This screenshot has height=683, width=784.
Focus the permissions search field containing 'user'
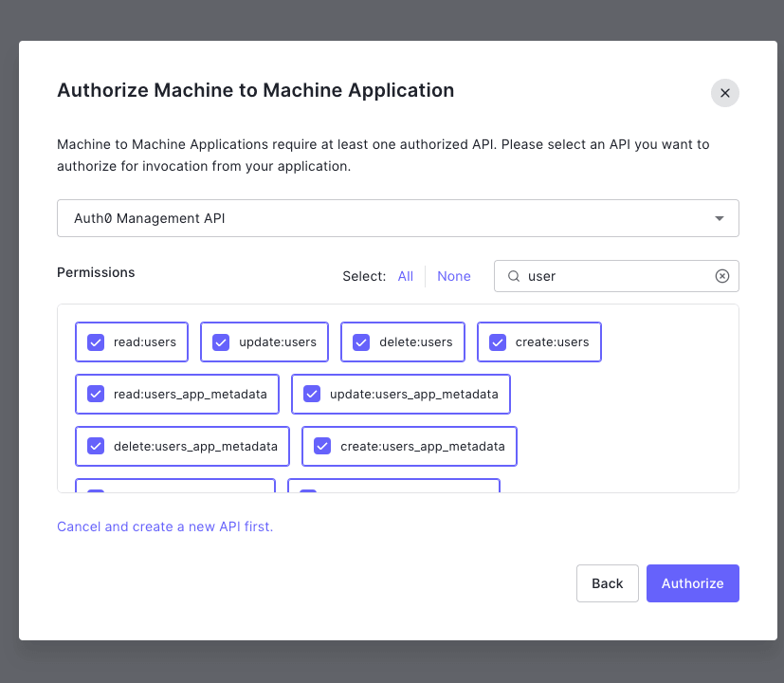(616, 276)
